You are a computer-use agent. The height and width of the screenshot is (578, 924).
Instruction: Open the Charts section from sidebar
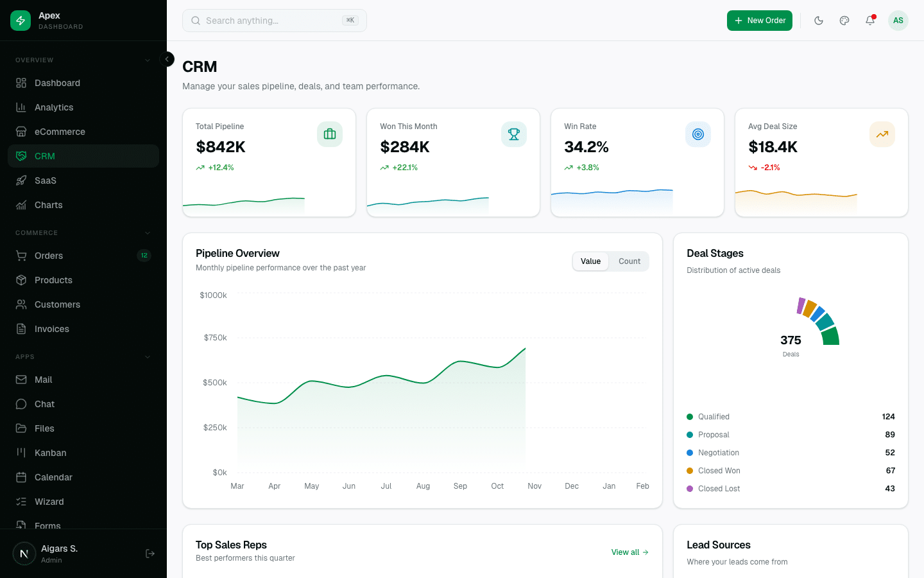tap(49, 205)
